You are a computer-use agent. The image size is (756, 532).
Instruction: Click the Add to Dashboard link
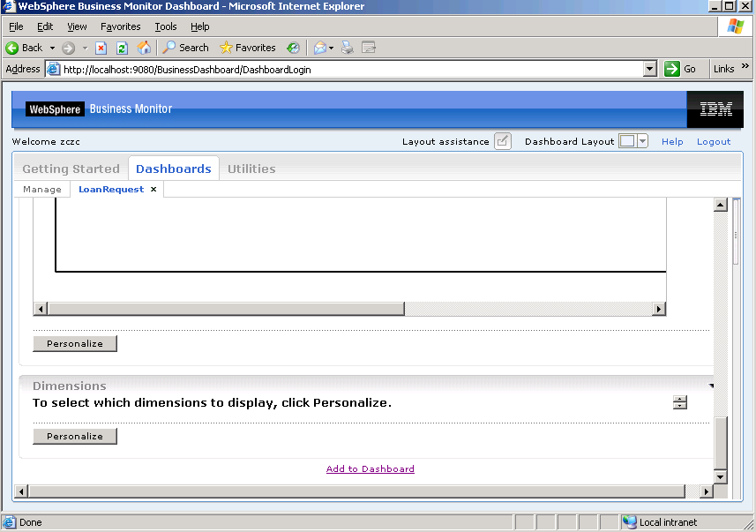click(x=371, y=468)
